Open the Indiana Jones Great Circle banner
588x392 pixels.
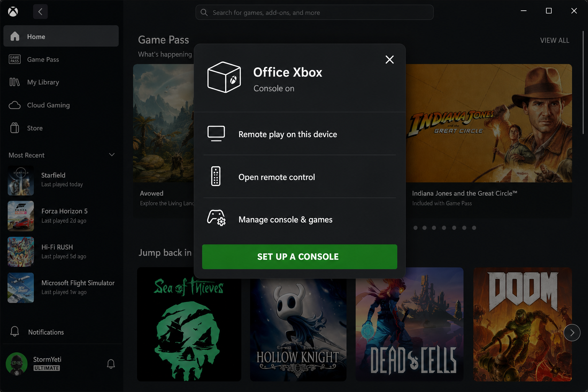tap(488, 123)
